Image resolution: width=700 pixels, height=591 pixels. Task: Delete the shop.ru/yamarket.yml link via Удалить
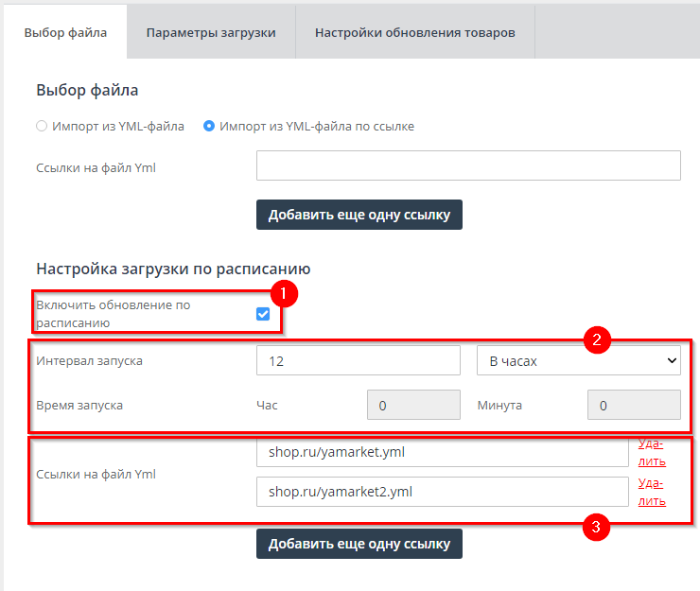coord(651,452)
